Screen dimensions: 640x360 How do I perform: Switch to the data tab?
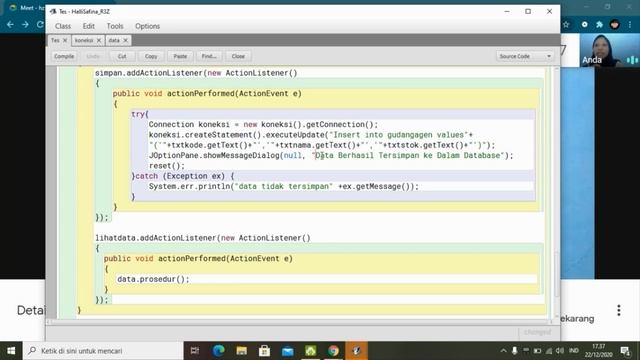pos(114,40)
